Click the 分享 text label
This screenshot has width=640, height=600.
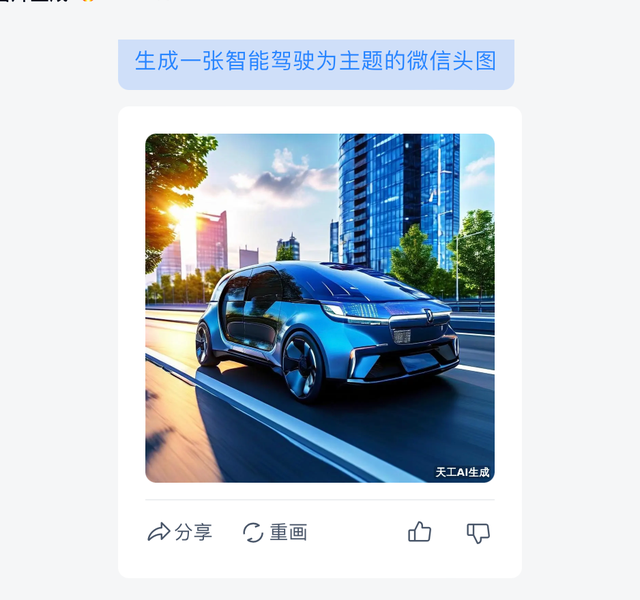(x=193, y=532)
